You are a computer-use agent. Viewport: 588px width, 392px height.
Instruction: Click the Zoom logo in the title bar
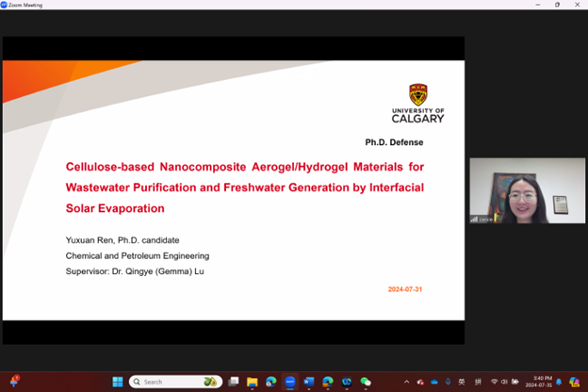(x=4, y=5)
